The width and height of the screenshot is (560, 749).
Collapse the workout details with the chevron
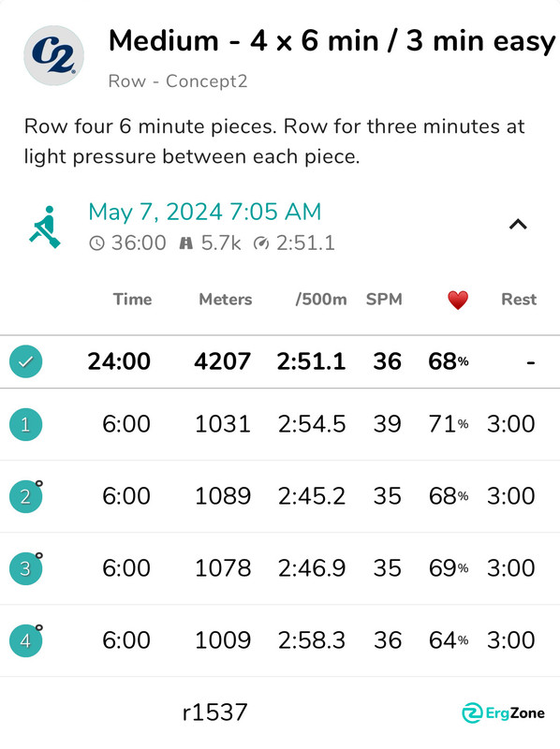coord(518,225)
